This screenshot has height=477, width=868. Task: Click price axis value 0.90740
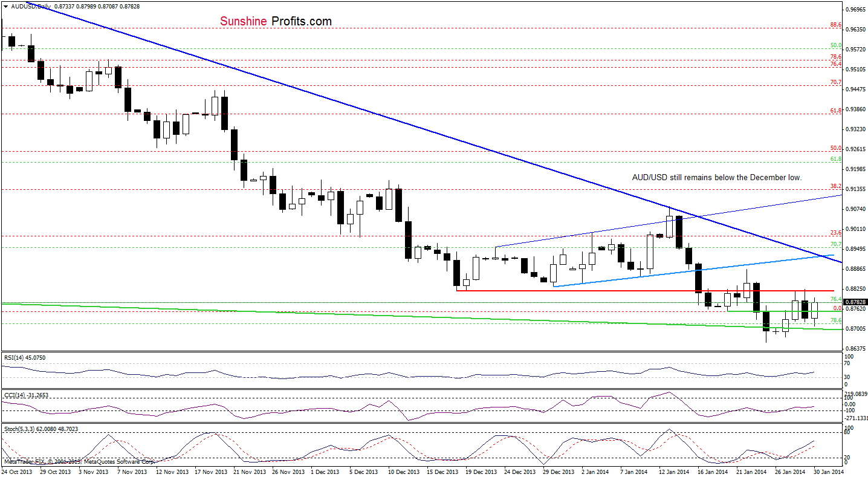[856, 209]
